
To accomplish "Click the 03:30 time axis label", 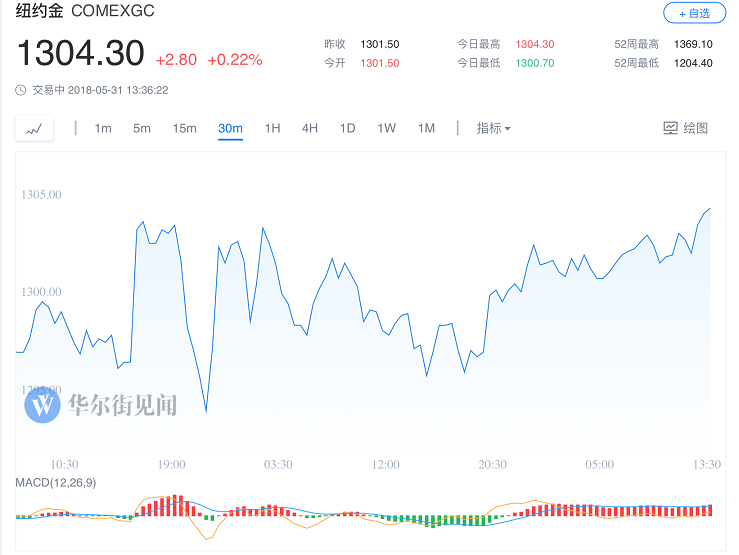I will click(x=278, y=465).
